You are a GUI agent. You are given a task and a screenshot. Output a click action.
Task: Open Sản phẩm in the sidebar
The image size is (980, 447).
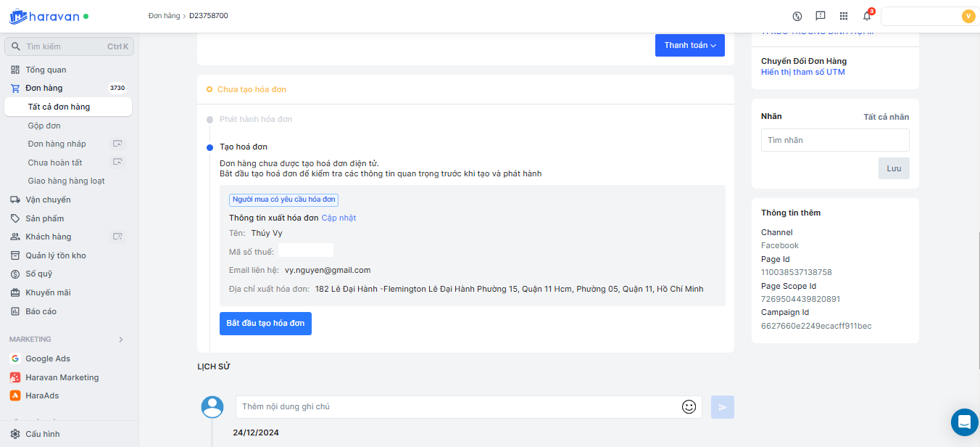pyautogui.click(x=44, y=218)
